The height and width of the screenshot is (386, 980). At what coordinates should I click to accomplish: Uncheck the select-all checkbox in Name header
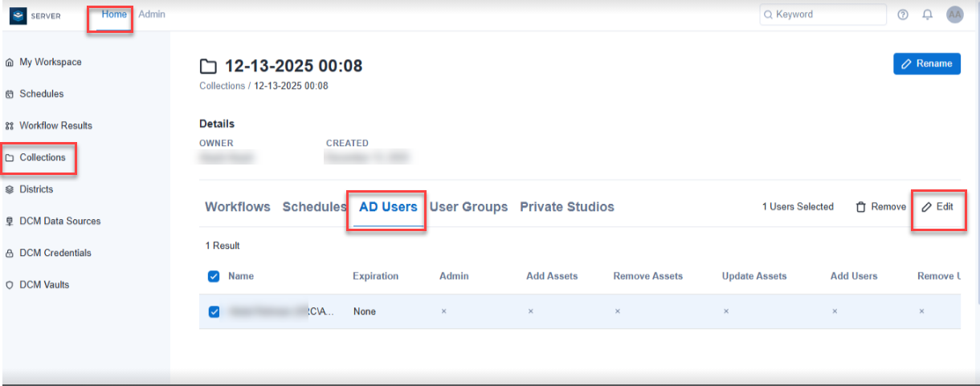coord(214,276)
